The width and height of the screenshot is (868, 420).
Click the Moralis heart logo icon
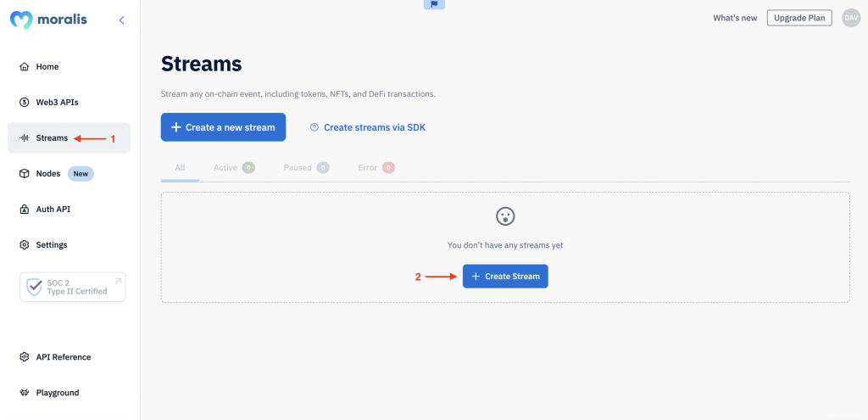pos(21,20)
